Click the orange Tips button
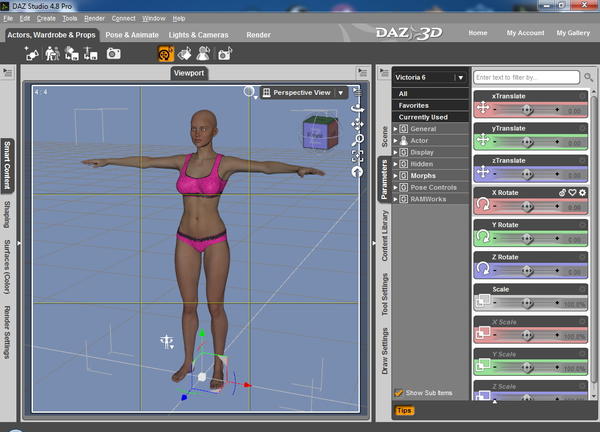The image size is (600, 432). (404, 411)
